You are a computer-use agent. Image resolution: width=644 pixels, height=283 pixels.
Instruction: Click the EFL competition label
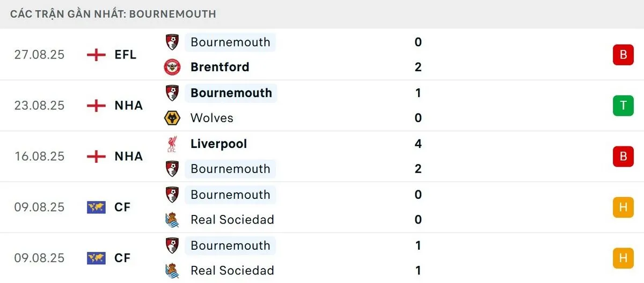(126, 55)
